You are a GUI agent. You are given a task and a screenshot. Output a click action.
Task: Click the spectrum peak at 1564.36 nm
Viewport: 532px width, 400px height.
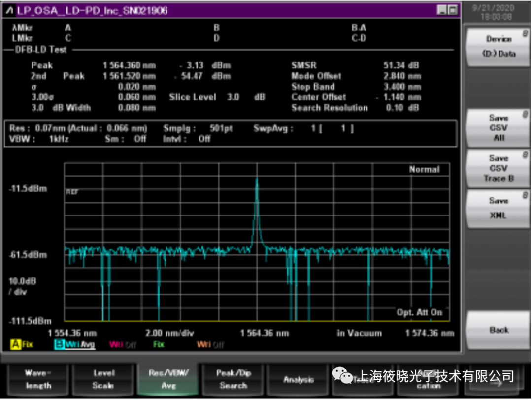[257, 180]
